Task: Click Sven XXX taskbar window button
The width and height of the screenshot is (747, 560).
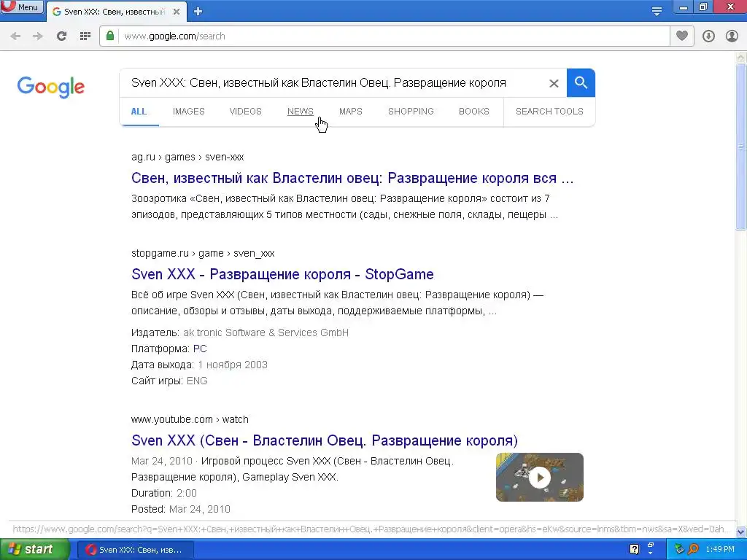Action: pyautogui.click(x=134, y=550)
